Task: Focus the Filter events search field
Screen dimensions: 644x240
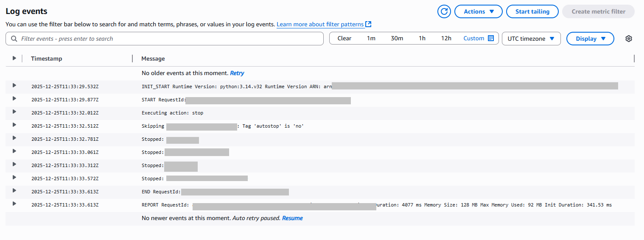Action: [x=165, y=39]
